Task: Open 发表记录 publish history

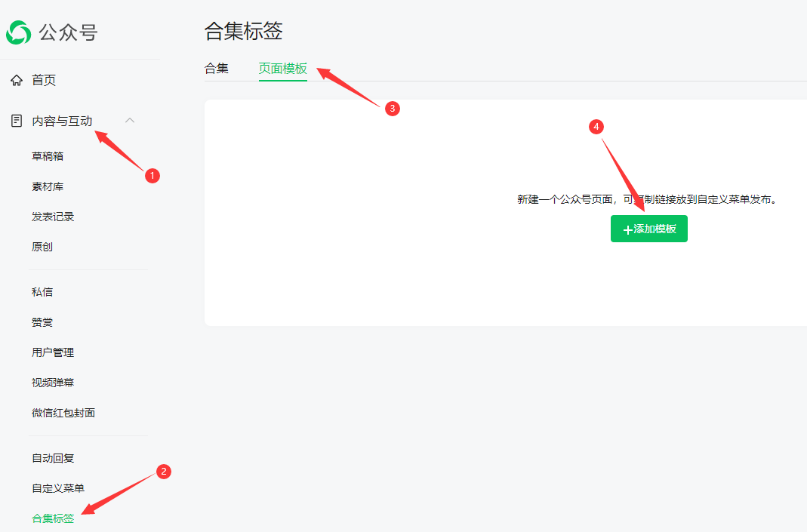Action: pos(53,217)
